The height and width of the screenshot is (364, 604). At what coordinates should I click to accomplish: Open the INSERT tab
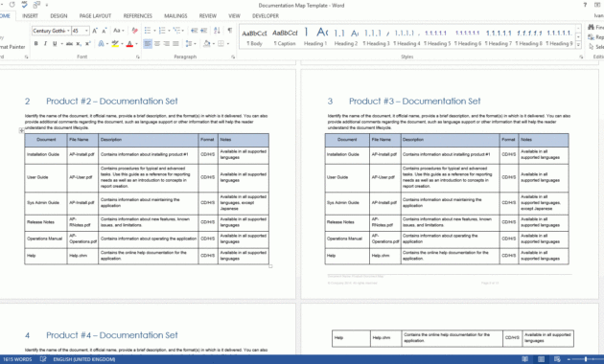point(30,15)
